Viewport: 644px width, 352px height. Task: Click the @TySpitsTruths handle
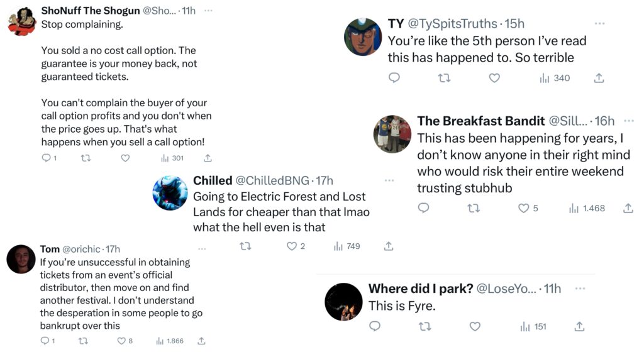pos(453,24)
